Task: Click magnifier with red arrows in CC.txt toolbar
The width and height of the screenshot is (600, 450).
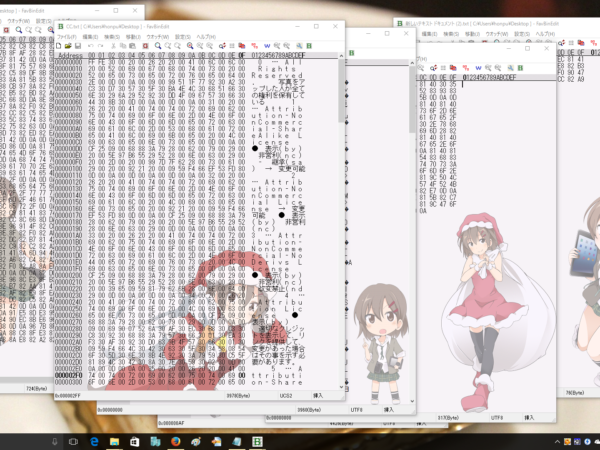Action: [222, 46]
